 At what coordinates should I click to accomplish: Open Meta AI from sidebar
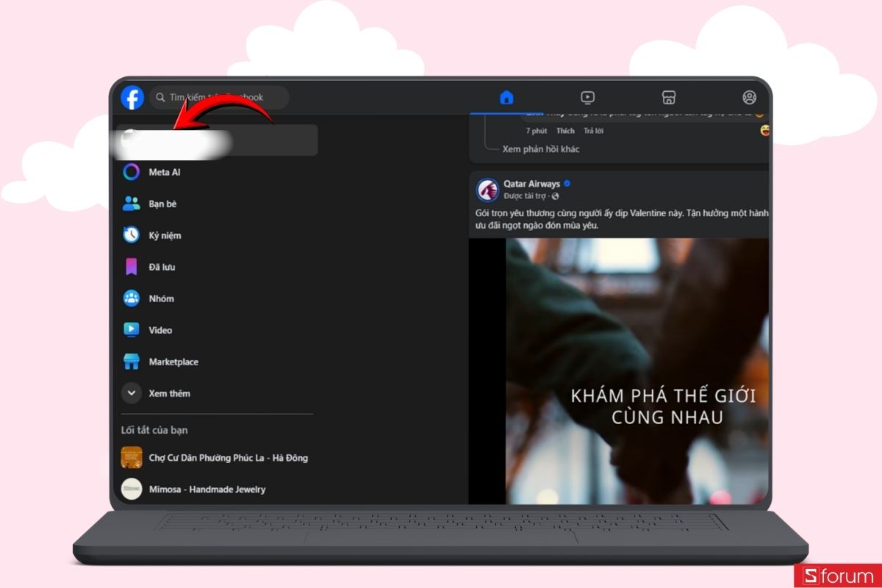click(x=132, y=172)
